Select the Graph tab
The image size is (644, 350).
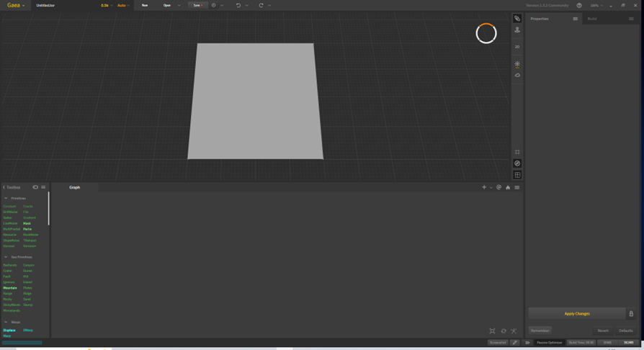click(74, 187)
